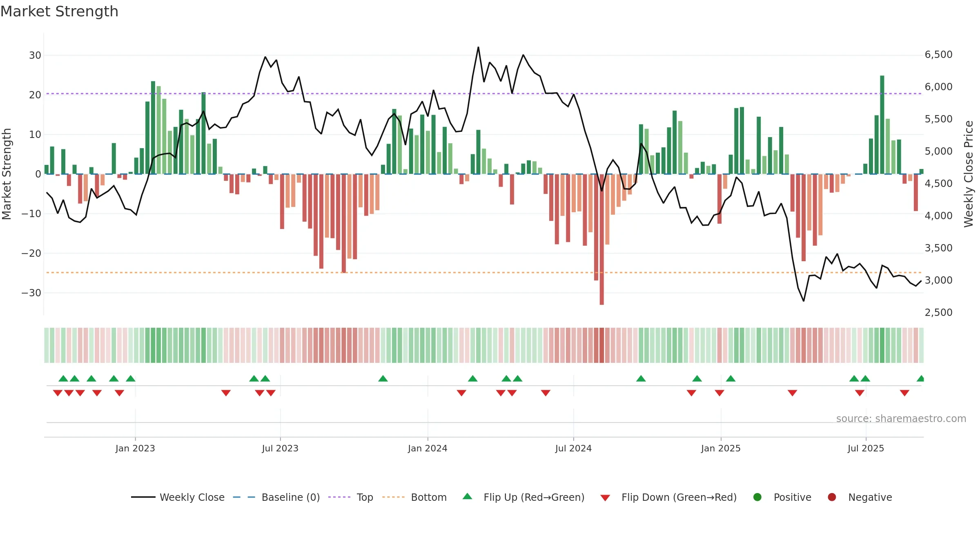980x551 pixels.
Task: Click the tallest green bar in July 2025
Action: (x=882, y=125)
